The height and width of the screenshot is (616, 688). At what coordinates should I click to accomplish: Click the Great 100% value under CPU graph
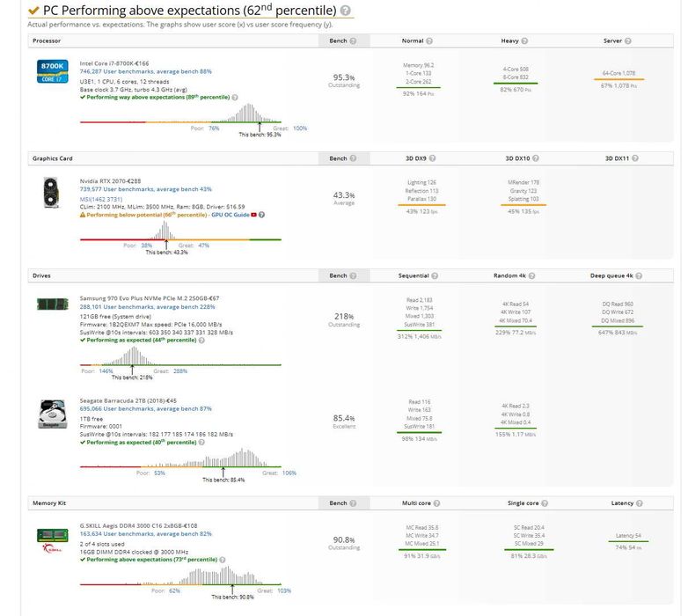tap(300, 128)
